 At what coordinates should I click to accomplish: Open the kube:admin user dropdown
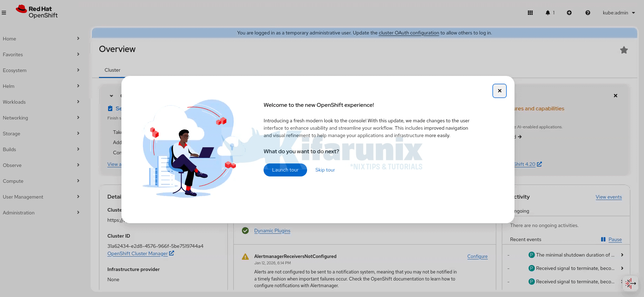619,13
